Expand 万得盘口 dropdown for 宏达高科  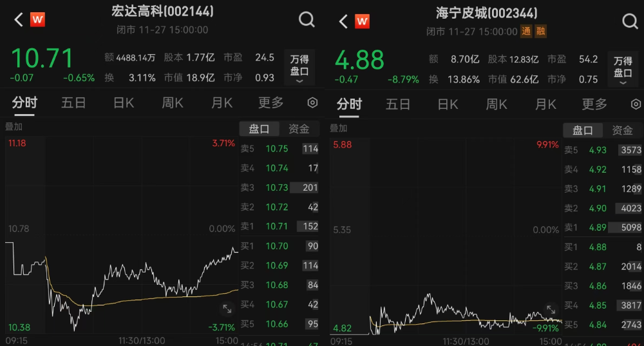(299, 68)
